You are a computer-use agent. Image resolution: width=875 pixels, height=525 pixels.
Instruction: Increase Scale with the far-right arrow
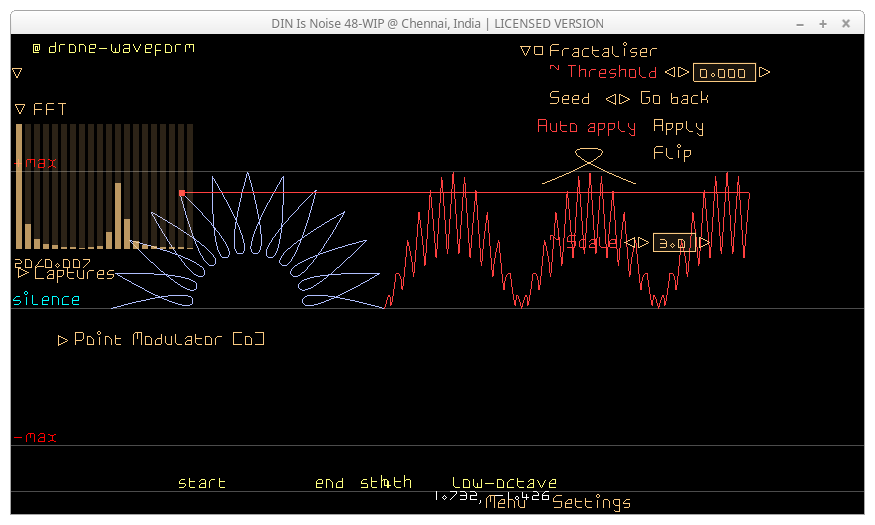705,242
